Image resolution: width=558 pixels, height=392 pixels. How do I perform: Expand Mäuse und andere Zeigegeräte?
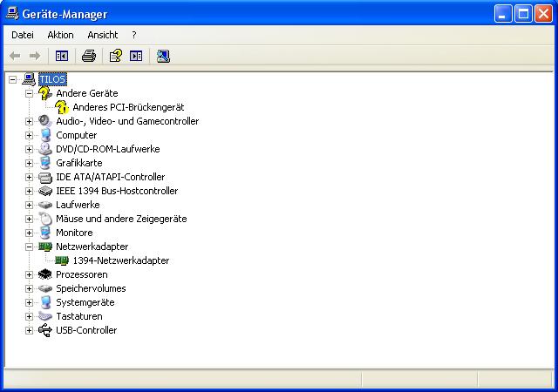point(29,220)
